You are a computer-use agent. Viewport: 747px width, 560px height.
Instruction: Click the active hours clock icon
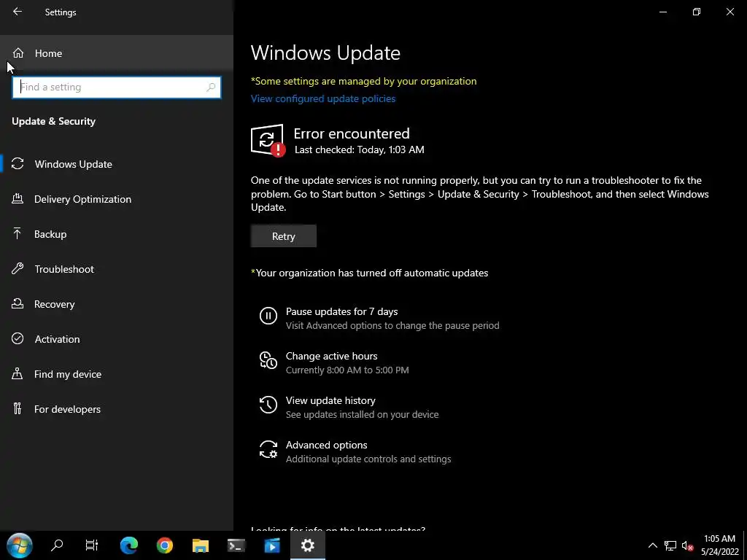click(268, 360)
